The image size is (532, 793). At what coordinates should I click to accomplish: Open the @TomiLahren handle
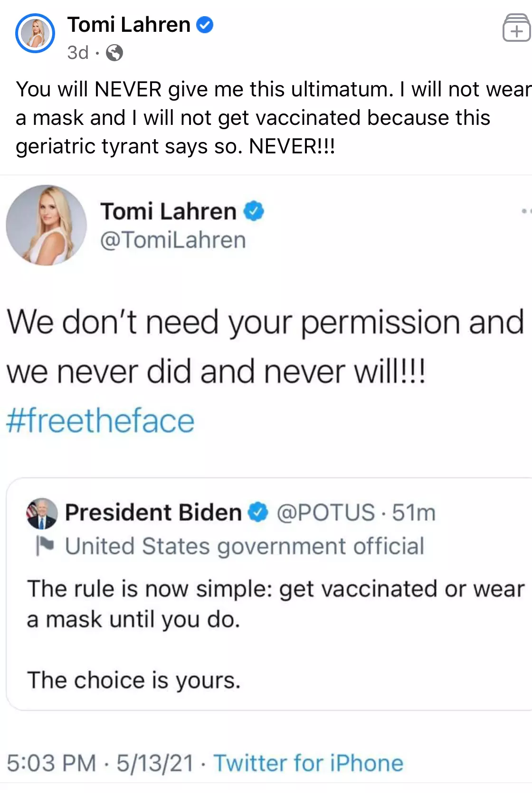(x=173, y=240)
